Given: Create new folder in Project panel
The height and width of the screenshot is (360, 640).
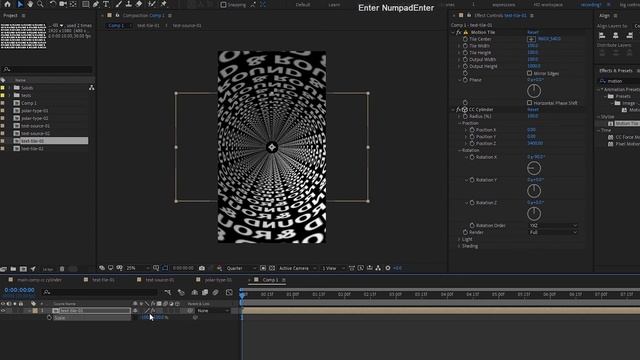Looking at the screenshot, I should (x=13, y=269).
